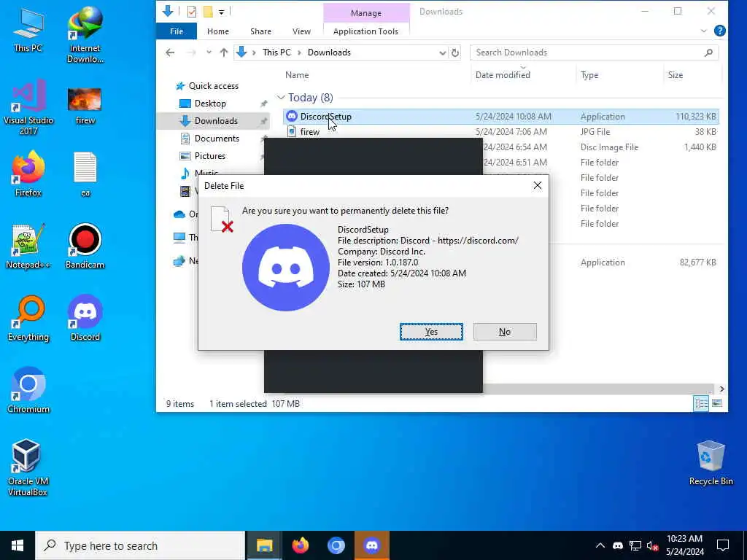Open Everything search desktop shortcut
The image size is (747, 560).
point(28,318)
